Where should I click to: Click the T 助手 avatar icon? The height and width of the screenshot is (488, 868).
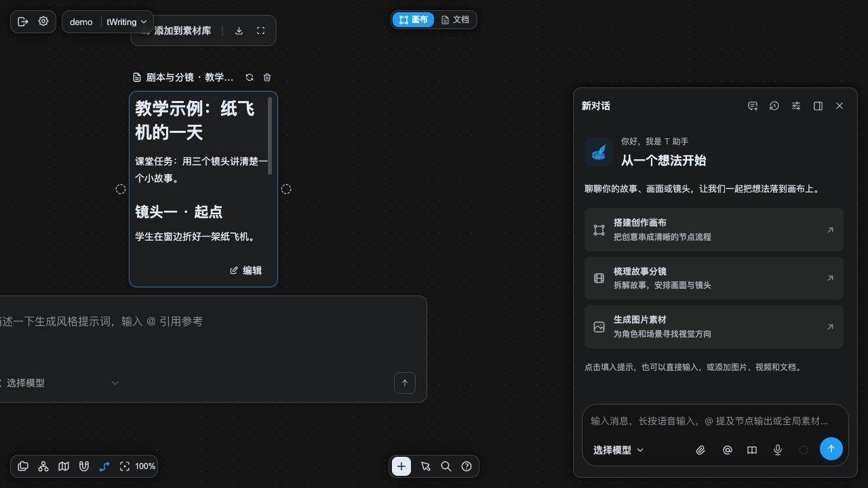pos(599,152)
